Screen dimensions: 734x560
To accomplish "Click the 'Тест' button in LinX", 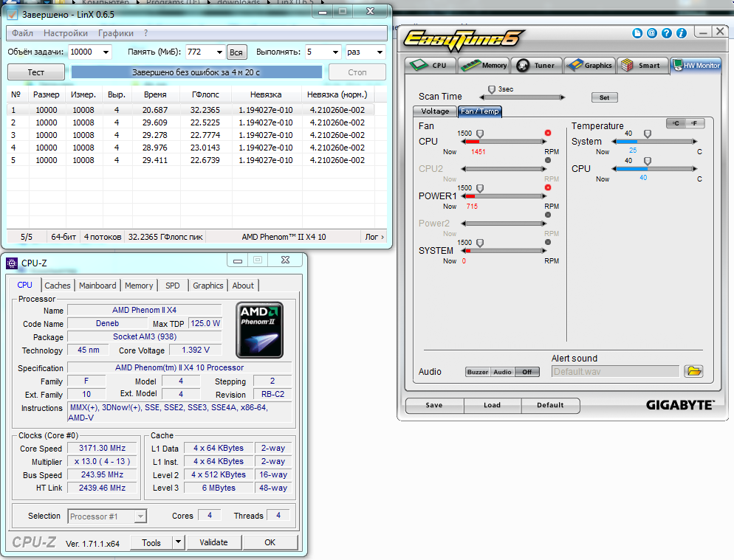I will click(36, 72).
